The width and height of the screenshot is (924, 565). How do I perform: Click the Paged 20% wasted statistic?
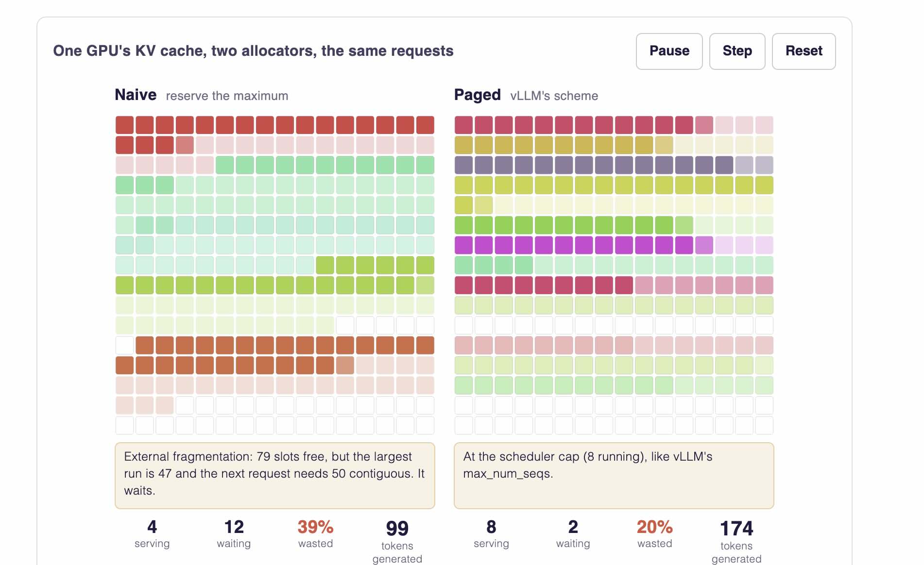click(654, 533)
